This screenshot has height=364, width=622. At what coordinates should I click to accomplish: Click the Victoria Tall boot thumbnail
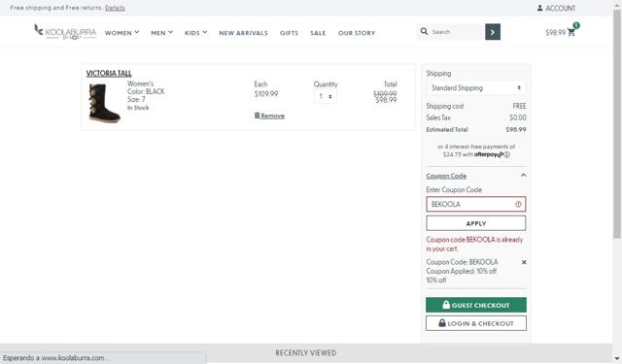coord(104,103)
